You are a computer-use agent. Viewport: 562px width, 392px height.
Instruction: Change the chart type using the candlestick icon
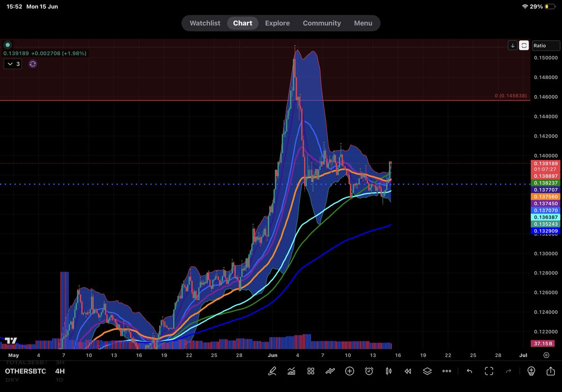[x=388, y=371]
